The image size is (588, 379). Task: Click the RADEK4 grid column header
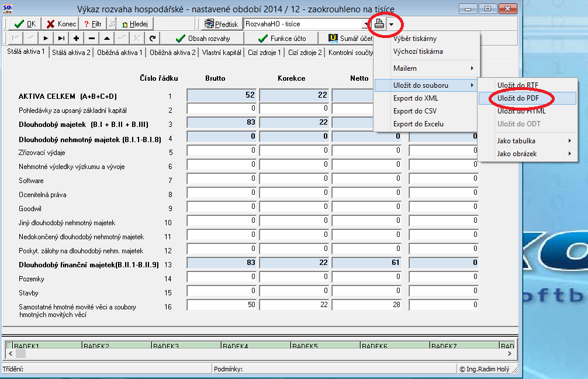256,345
